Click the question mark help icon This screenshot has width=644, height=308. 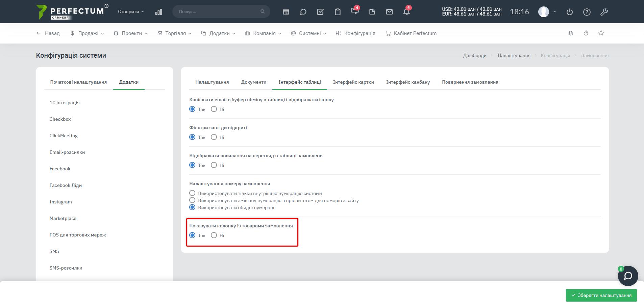(x=587, y=12)
